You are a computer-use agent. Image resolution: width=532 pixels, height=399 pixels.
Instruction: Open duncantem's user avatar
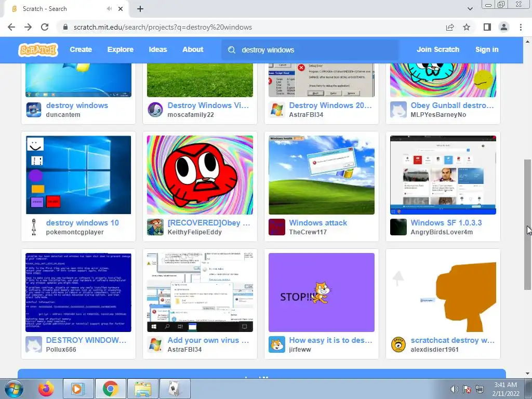pyautogui.click(x=34, y=110)
